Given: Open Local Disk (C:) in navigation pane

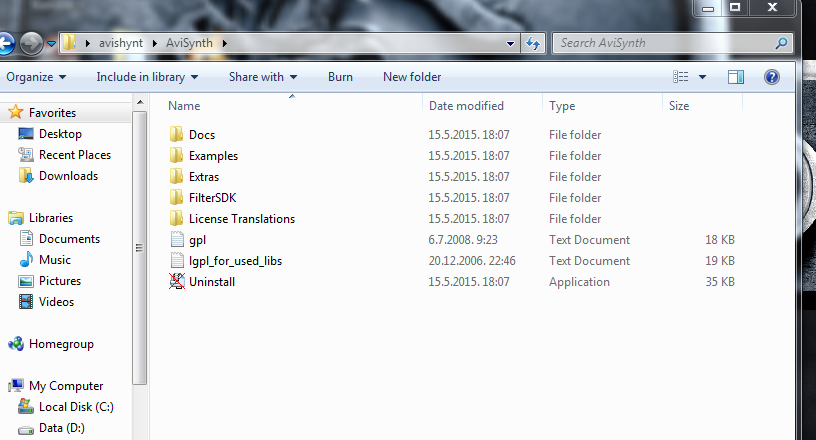Looking at the screenshot, I should pos(76,407).
